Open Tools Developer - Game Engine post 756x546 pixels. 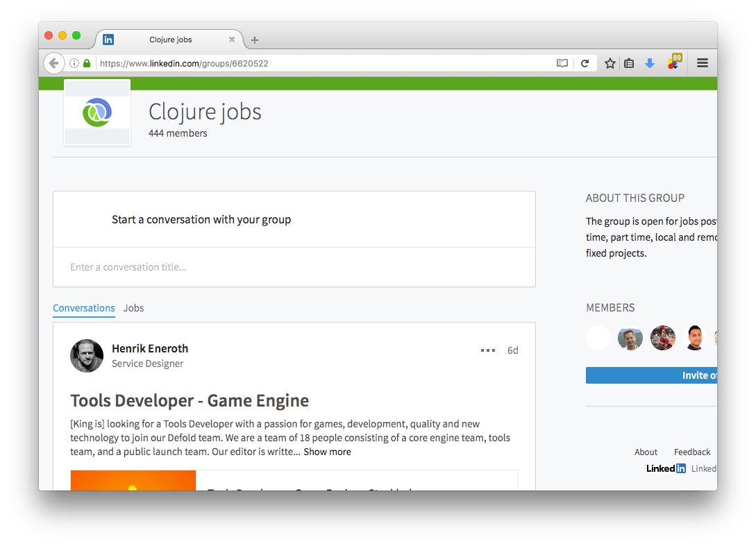click(190, 400)
